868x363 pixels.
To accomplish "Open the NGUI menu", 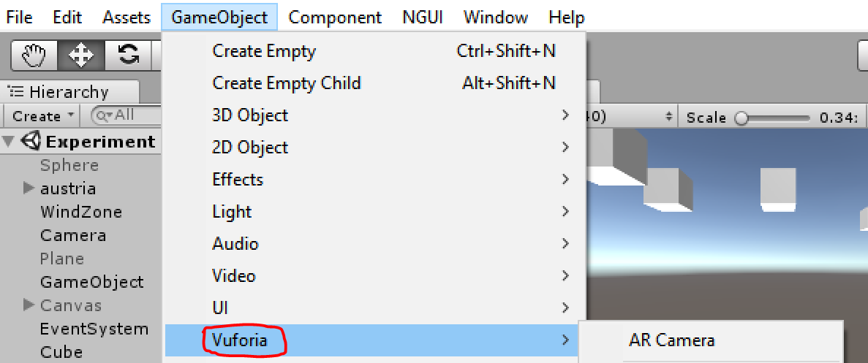I will coord(423,17).
